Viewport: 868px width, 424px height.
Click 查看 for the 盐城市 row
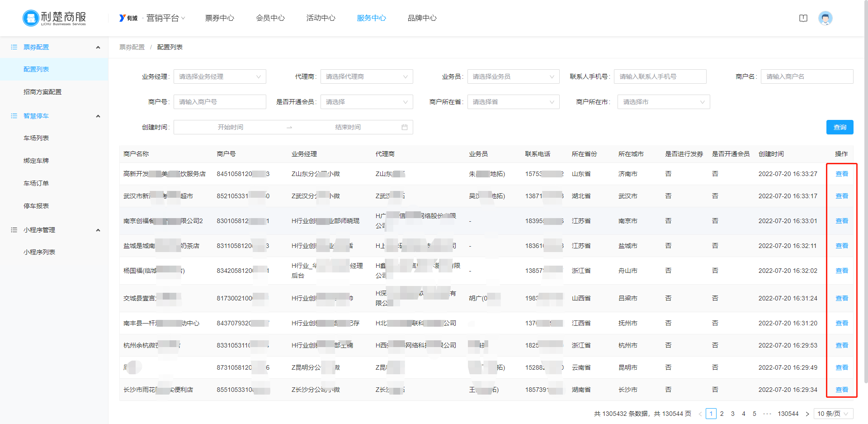pyautogui.click(x=842, y=246)
